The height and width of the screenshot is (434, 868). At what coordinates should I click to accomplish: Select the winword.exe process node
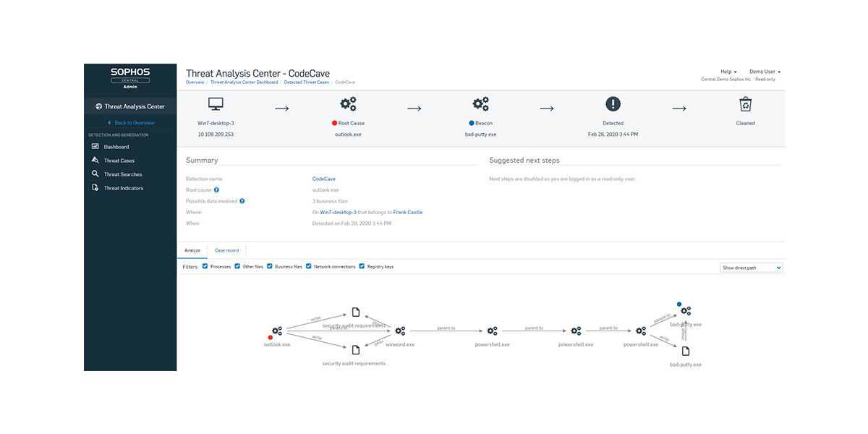pos(400,331)
